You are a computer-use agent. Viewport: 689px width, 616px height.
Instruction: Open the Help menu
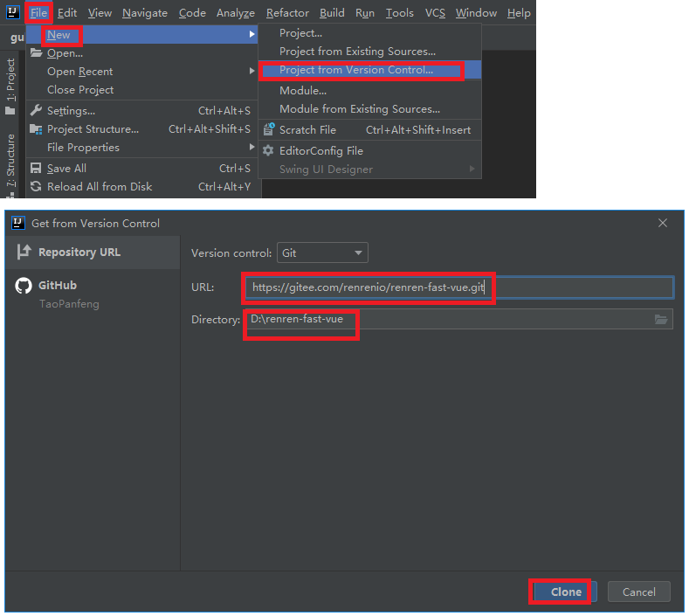tap(519, 13)
